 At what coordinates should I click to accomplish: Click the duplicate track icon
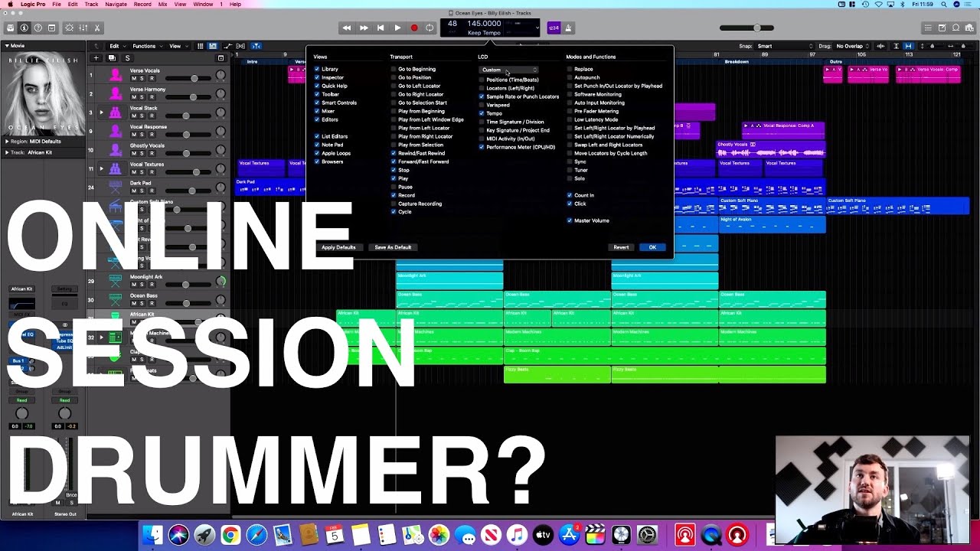pyautogui.click(x=112, y=58)
